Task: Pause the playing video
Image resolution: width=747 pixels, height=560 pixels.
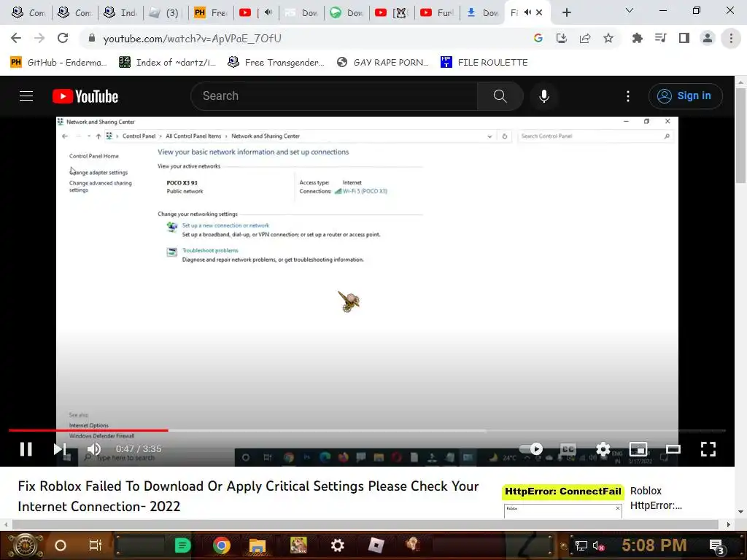Action: [26, 449]
